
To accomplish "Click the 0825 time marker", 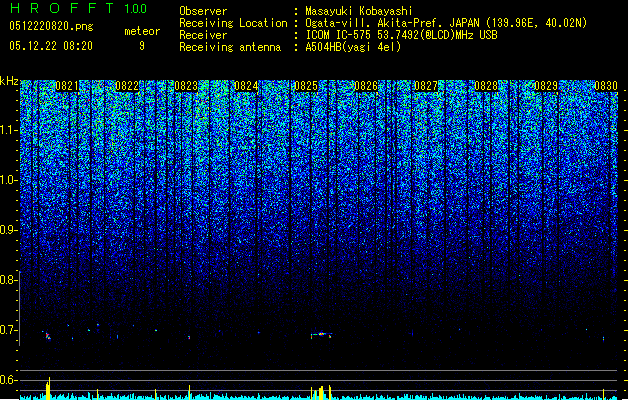I will click(x=306, y=86).
